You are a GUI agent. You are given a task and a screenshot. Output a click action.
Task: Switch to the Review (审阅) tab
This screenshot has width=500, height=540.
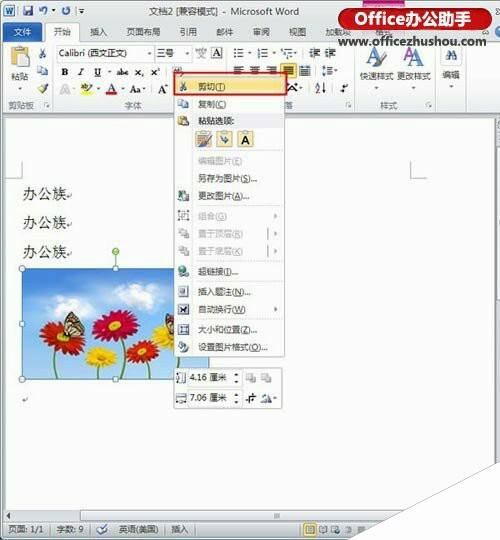tap(261, 32)
